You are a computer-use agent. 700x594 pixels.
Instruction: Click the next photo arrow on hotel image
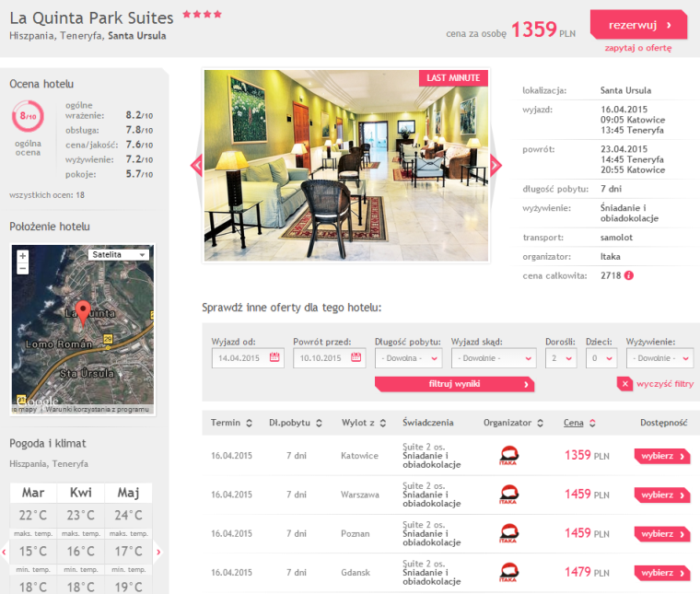pyautogui.click(x=496, y=166)
